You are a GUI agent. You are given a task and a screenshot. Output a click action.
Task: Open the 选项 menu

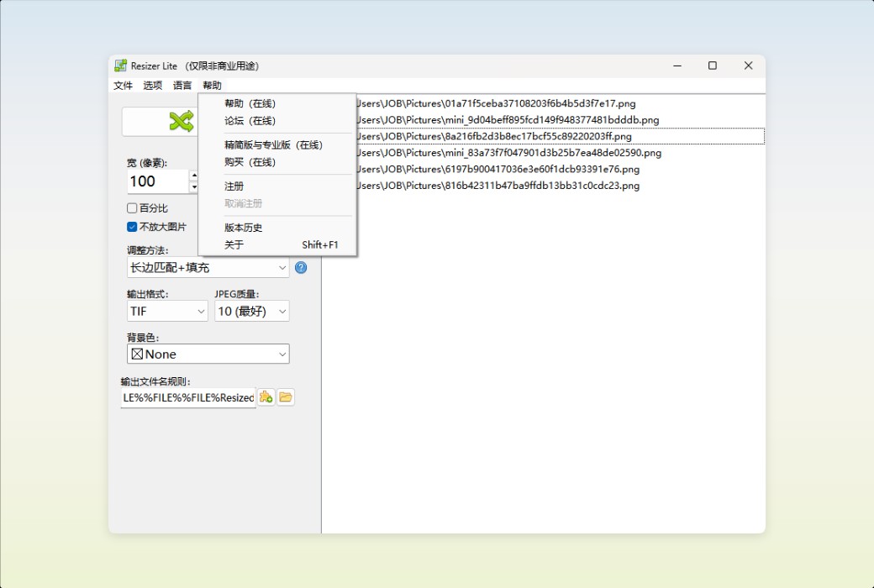(152, 85)
